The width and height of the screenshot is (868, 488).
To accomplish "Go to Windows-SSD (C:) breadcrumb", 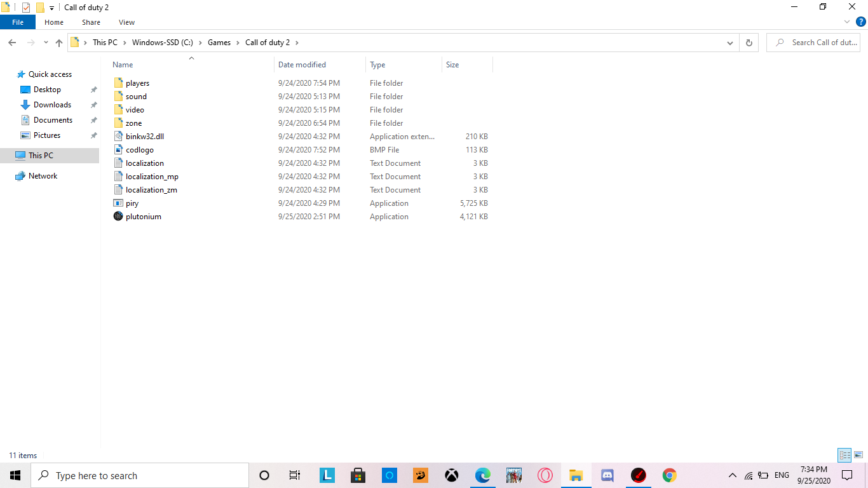I will click(x=163, y=43).
